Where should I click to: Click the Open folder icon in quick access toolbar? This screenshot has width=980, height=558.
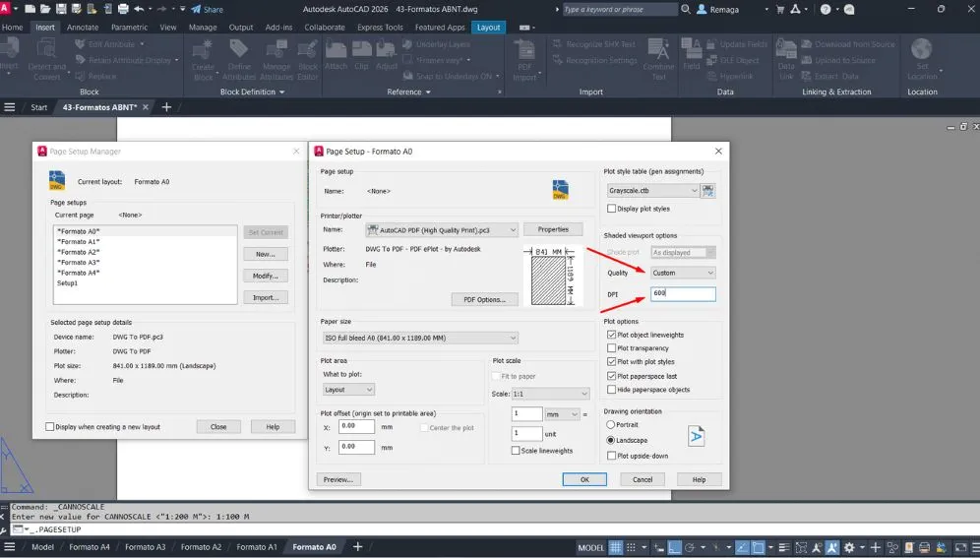click(x=45, y=10)
